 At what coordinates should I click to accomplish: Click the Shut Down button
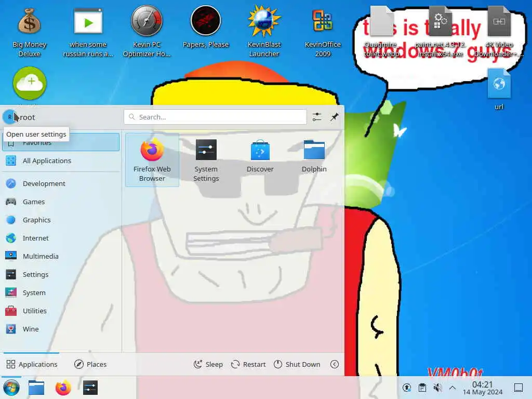pos(297,364)
